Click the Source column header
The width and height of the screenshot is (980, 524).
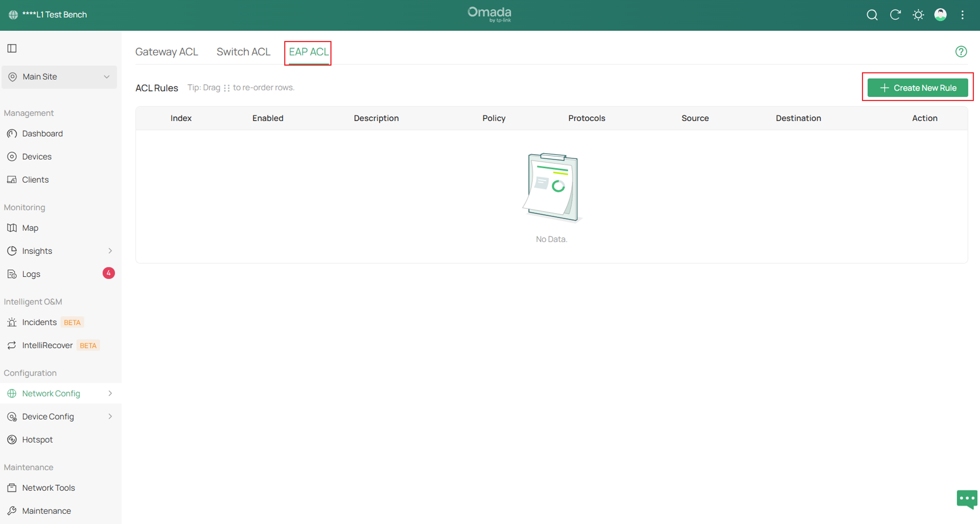point(695,118)
